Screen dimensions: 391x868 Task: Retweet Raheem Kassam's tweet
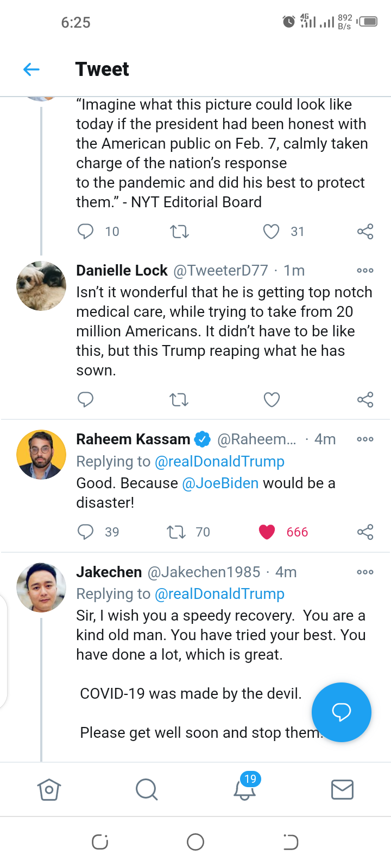pyautogui.click(x=176, y=532)
